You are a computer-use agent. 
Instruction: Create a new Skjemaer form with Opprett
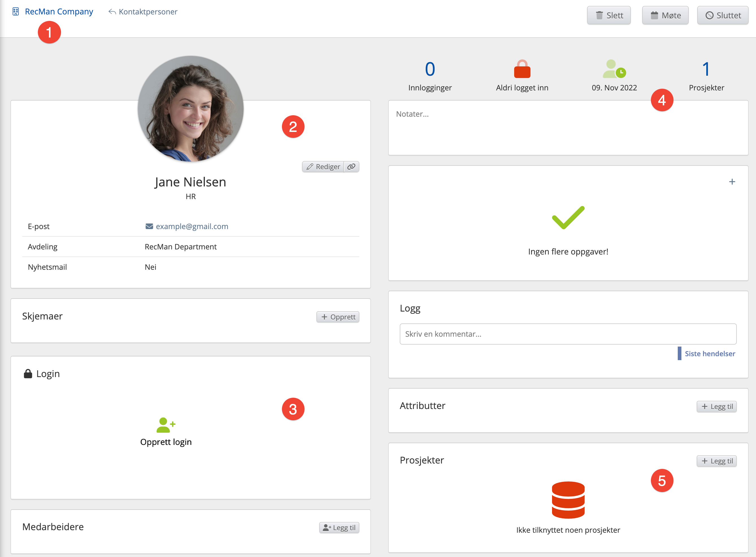click(338, 317)
